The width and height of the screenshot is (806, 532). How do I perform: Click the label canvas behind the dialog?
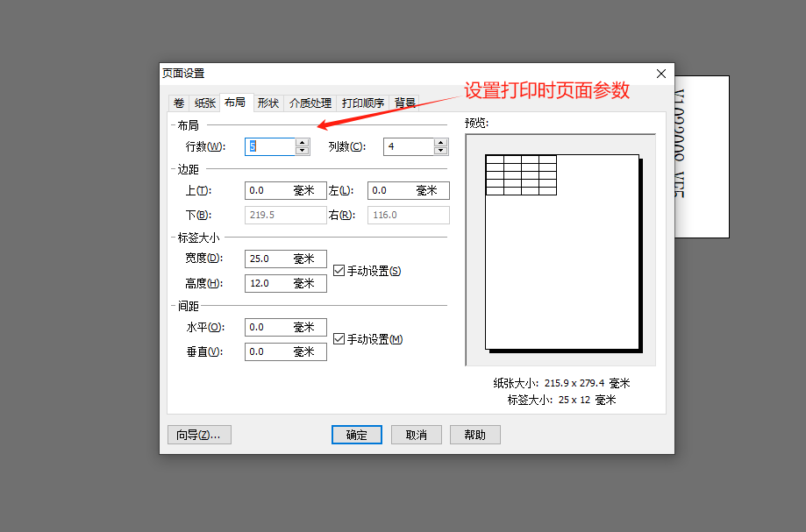click(x=703, y=157)
